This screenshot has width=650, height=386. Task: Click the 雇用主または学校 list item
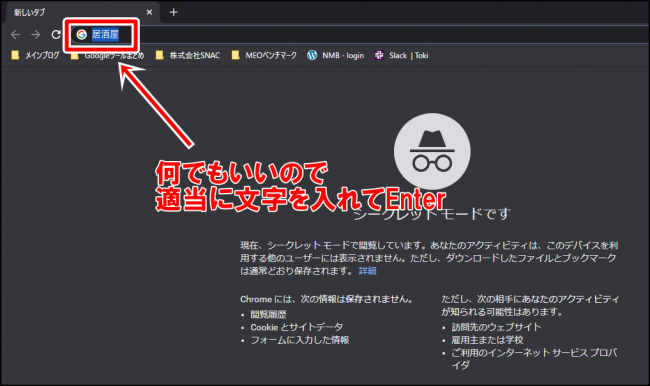pos(488,340)
